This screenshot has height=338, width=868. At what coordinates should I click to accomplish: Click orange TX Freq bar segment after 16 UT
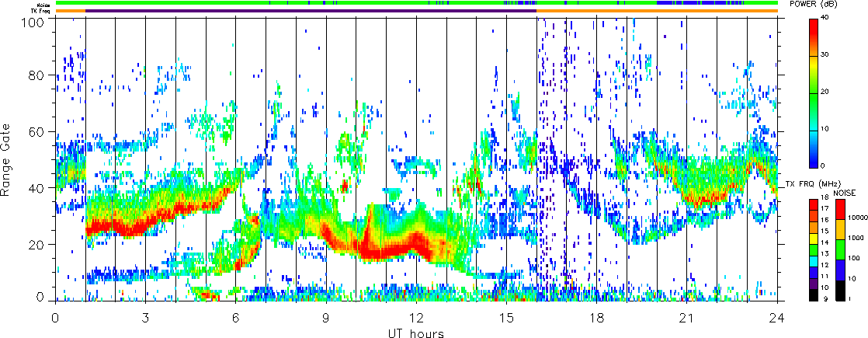coord(657,11)
